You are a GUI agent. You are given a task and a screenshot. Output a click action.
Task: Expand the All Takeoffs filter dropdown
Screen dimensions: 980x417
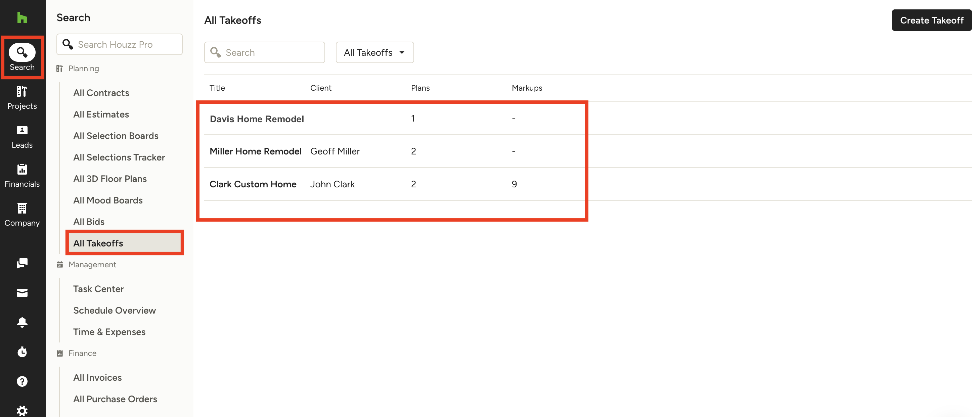pyautogui.click(x=374, y=52)
